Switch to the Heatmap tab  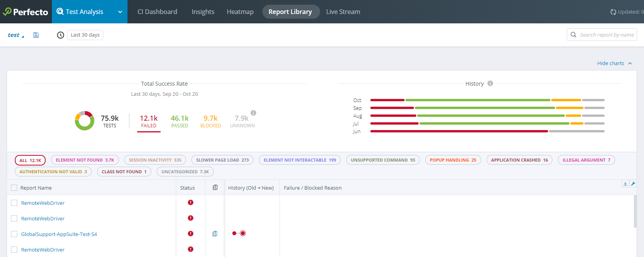pos(240,12)
